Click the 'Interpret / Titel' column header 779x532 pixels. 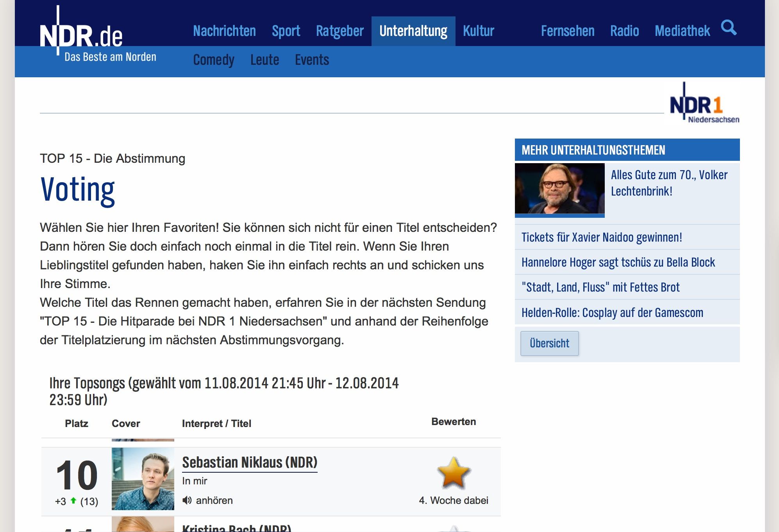point(216,423)
